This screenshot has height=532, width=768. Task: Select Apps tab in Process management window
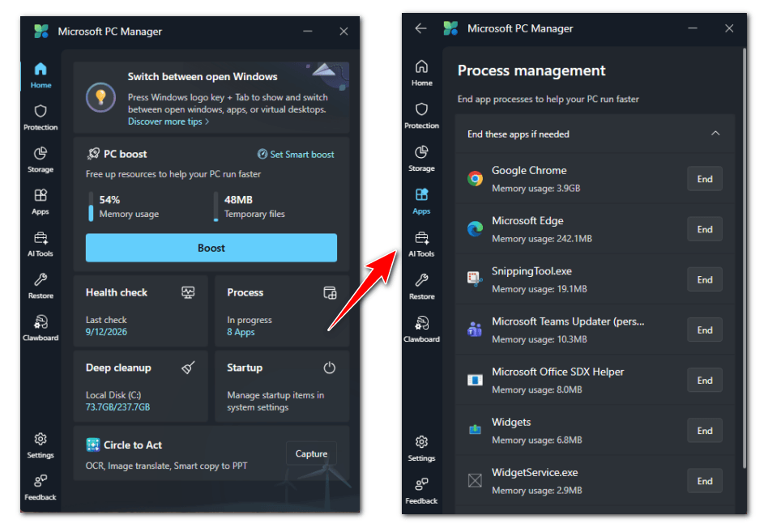[x=421, y=201]
